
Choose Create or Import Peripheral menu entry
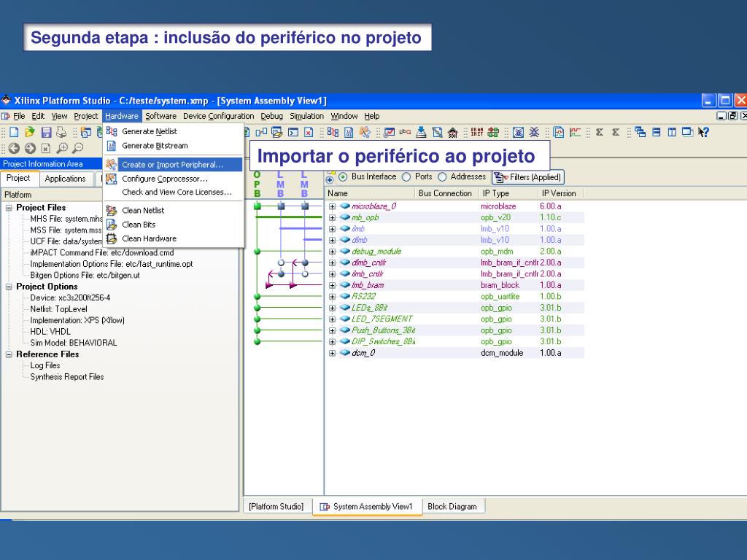(x=174, y=164)
